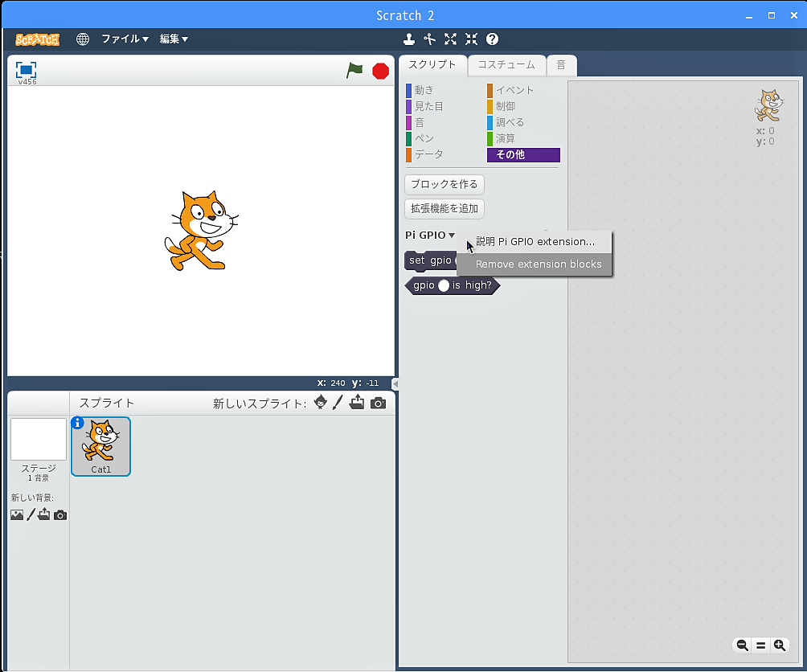Click the set gpio block
Screen dimensions: 807x672
tap(430, 261)
